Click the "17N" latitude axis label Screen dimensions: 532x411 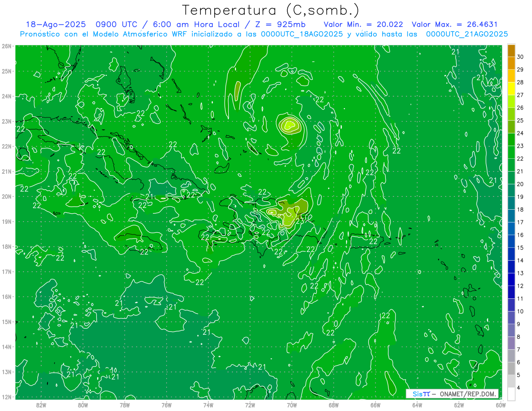point(7,271)
